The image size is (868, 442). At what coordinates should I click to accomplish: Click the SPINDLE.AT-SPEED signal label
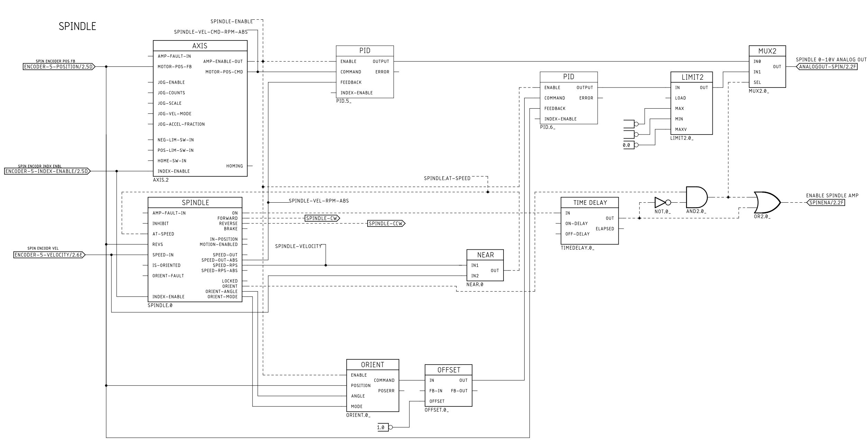pyautogui.click(x=447, y=178)
